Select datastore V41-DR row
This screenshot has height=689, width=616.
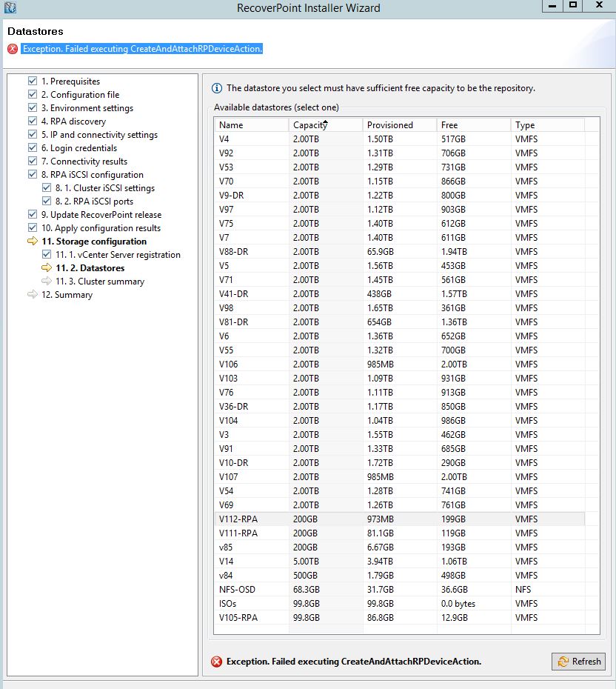(x=400, y=293)
